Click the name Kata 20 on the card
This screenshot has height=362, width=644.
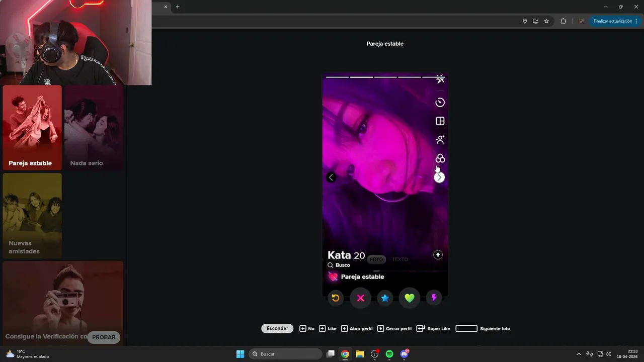point(346,255)
